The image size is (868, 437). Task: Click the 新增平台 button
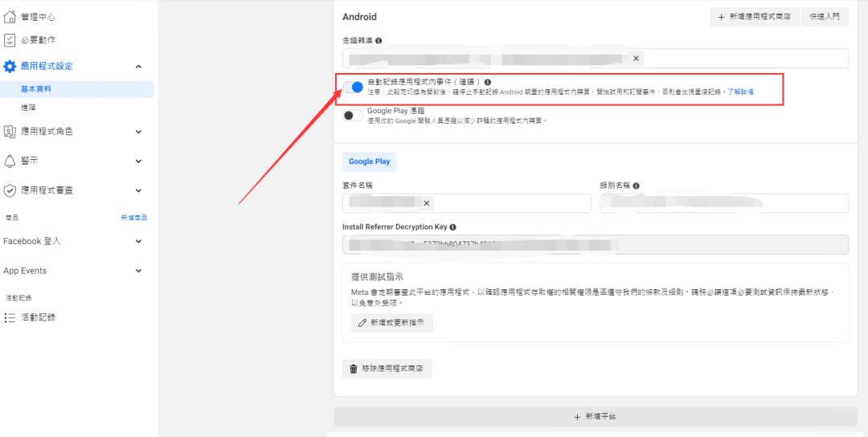595,417
